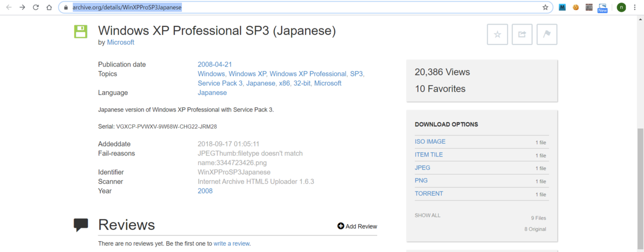The width and height of the screenshot is (644, 252).
Task: Select the Windows XP topic link
Action: pos(247,74)
